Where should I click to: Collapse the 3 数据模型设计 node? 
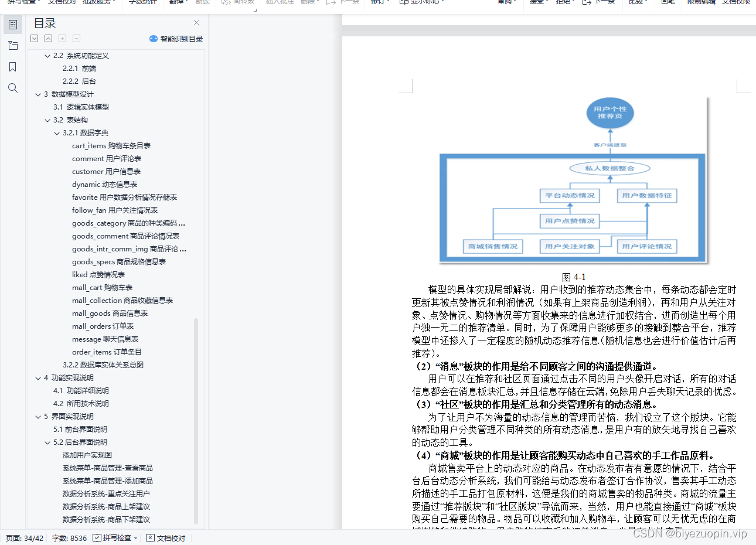[x=38, y=94]
